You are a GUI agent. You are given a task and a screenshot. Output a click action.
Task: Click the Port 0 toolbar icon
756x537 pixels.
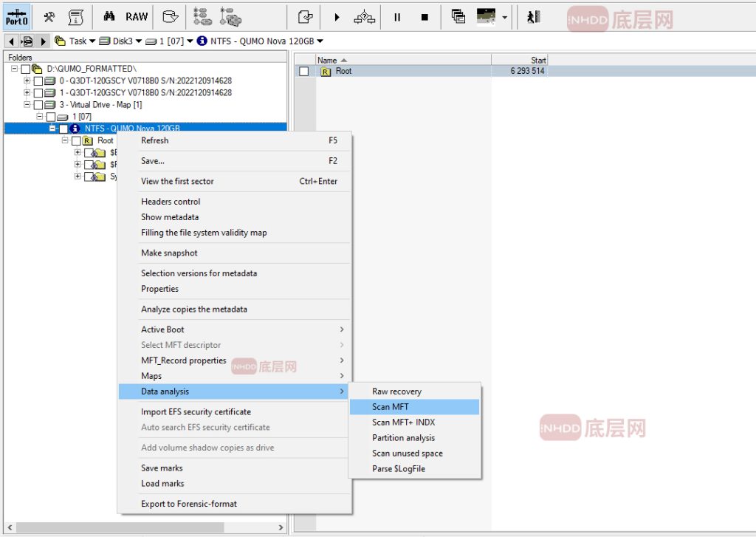click(16, 16)
